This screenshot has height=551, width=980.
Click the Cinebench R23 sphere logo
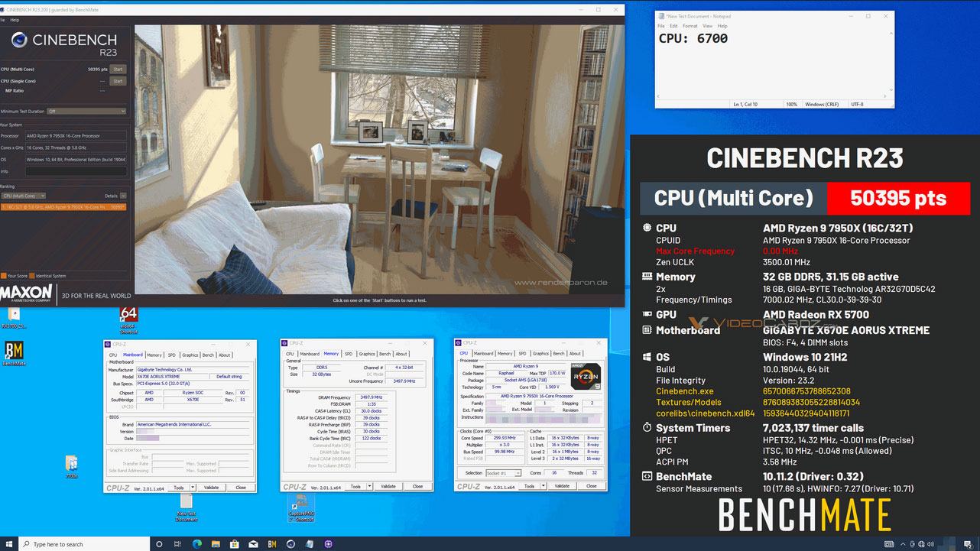[x=20, y=40]
